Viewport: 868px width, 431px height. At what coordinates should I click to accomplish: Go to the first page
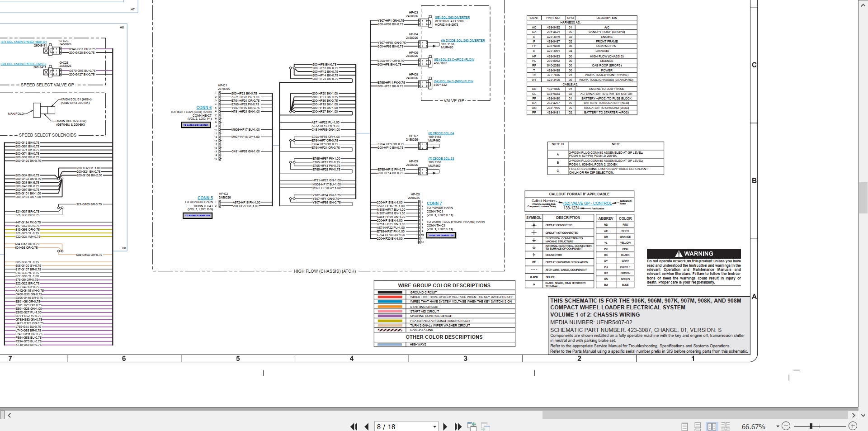coord(354,426)
